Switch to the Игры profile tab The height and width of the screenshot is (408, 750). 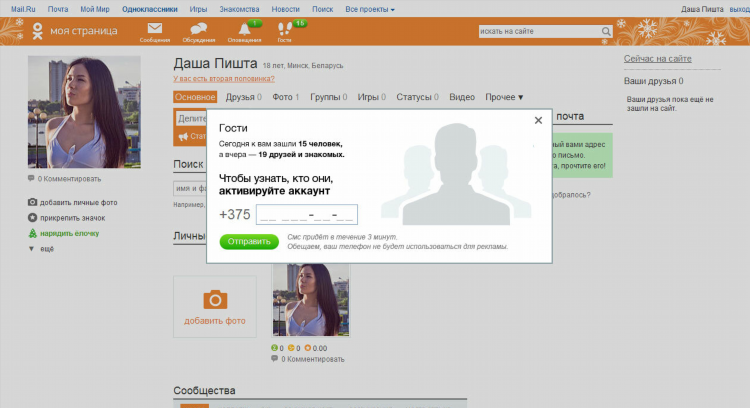pyautogui.click(x=371, y=97)
